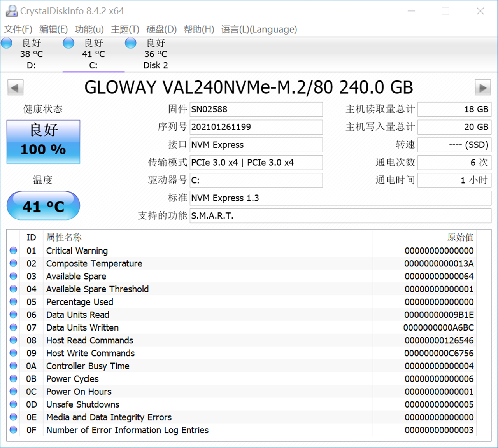This screenshot has height=448, width=498.
Task: Open the 硬盘(D) menu
Action: [x=161, y=29]
